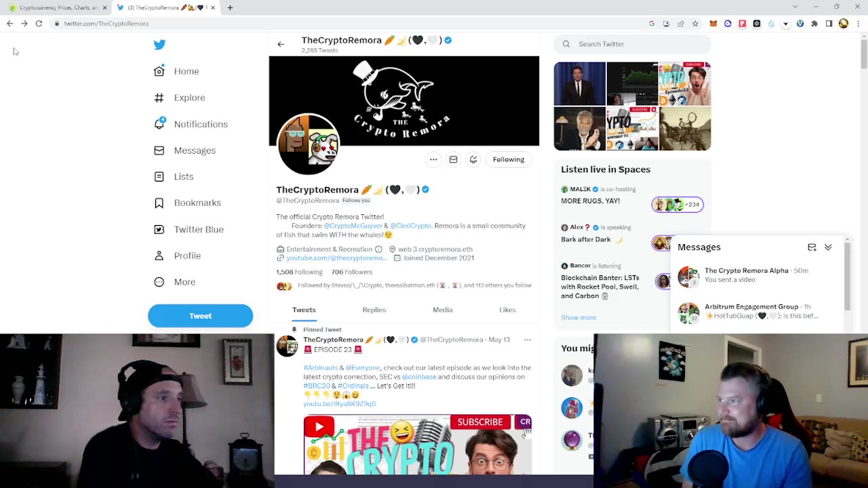This screenshot has width=868, height=488.
Task: Open the extensions puzzle icon
Action: click(x=814, y=24)
